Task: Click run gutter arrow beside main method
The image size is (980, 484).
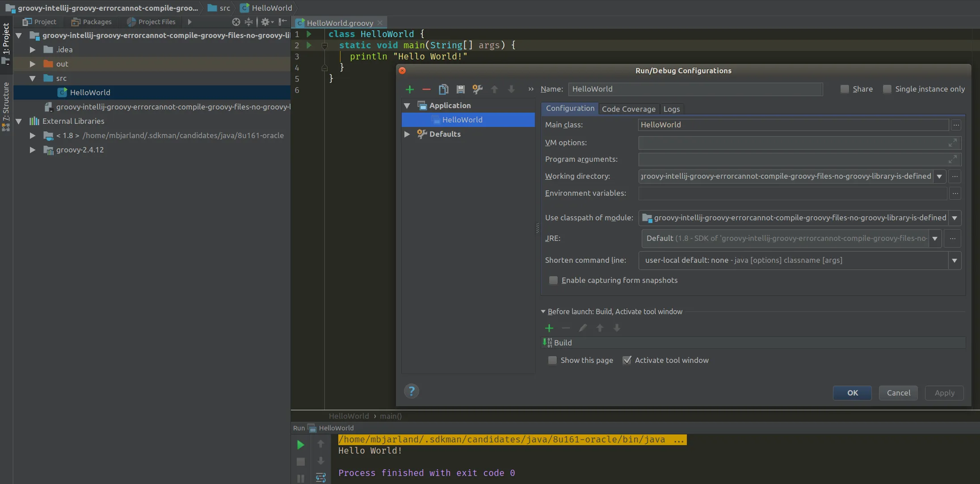Action: [309, 45]
